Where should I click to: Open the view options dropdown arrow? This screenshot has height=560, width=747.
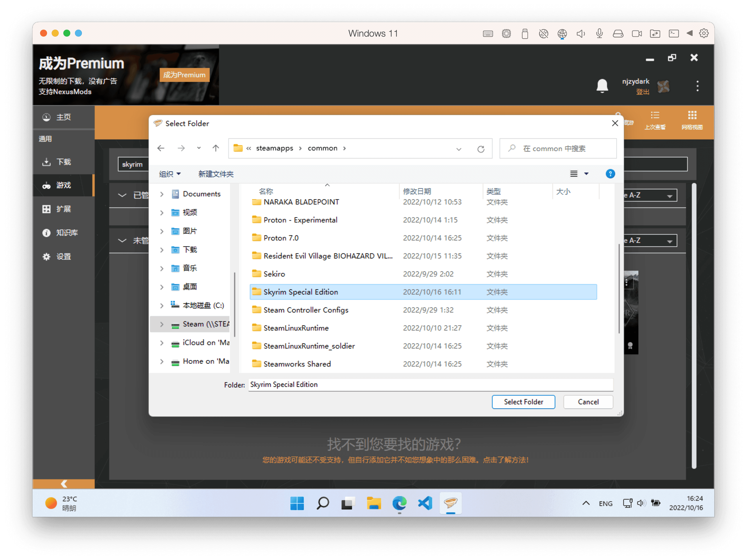click(x=587, y=174)
